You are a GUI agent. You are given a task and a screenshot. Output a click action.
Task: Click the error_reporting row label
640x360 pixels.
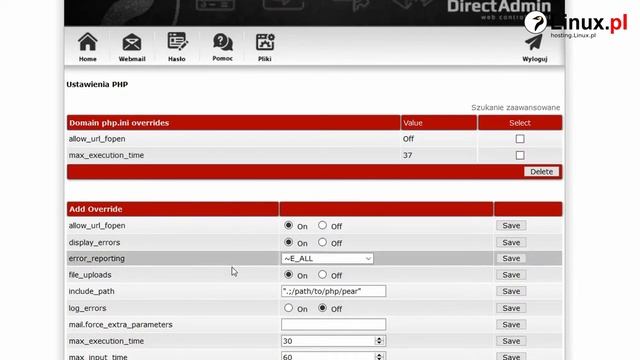pyautogui.click(x=97, y=258)
